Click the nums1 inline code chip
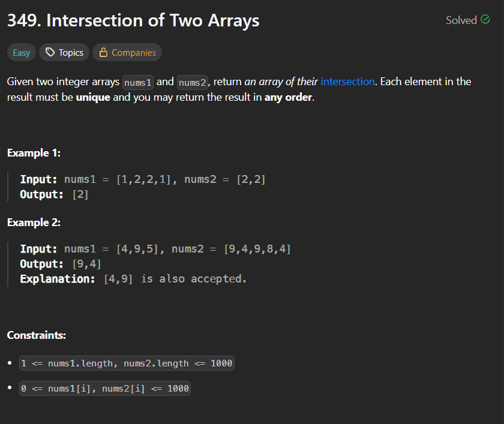504x424 pixels. [137, 82]
